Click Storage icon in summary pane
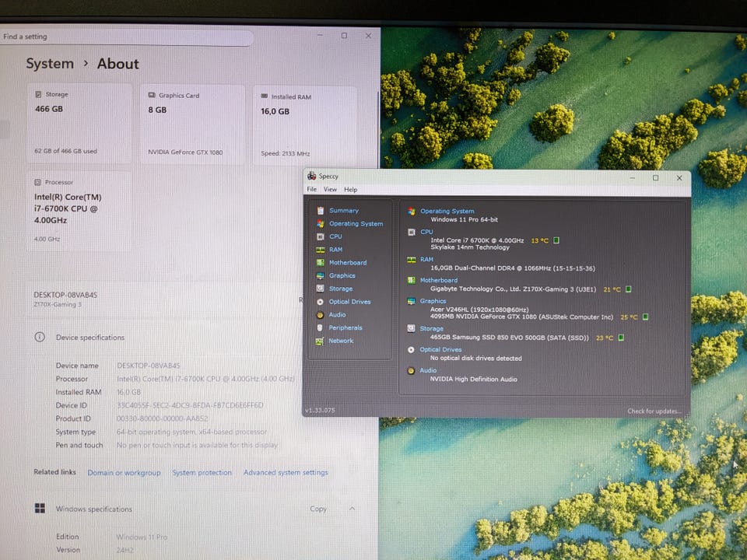The width and height of the screenshot is (747, 560). (411, 328)
